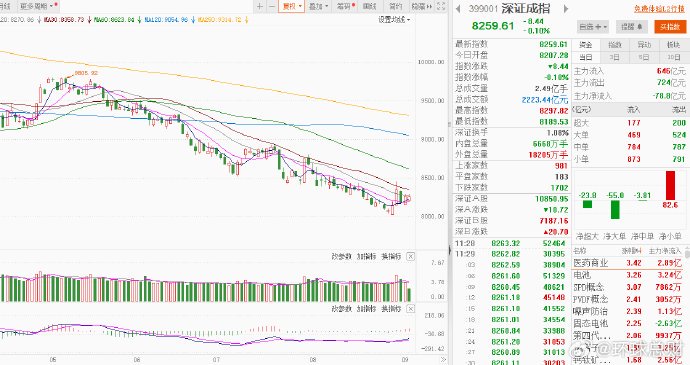Close the MACD indicator panel
The height and width of the screenshot is (365, 690).
410,309
